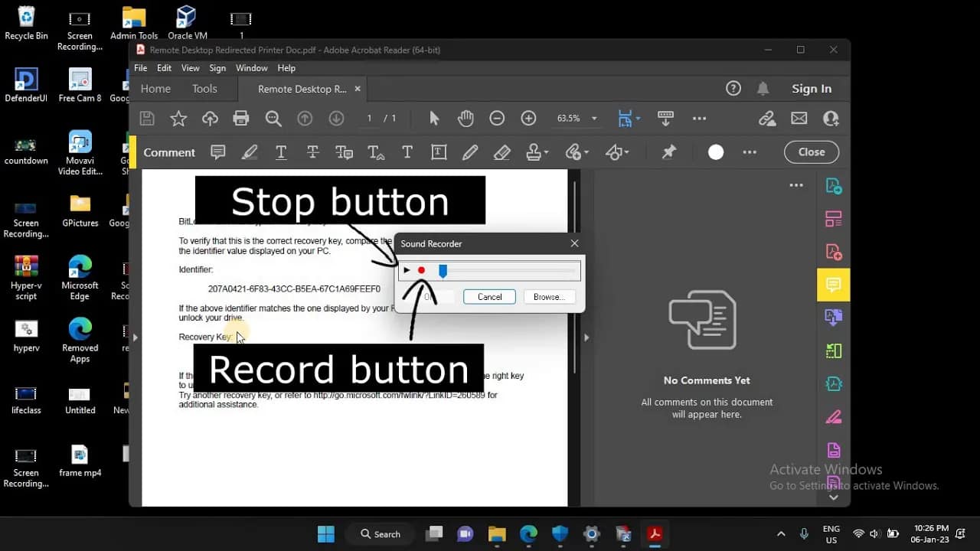Select the Strikethrough Text tool
The width and height of the screenshot is (980, 551).
click(x=312, y=152)
